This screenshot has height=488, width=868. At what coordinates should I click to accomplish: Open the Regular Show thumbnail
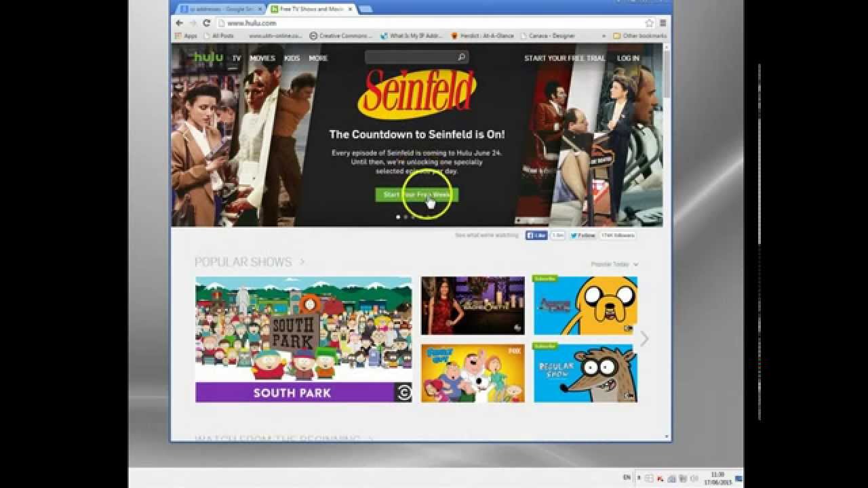pos(585,373)
